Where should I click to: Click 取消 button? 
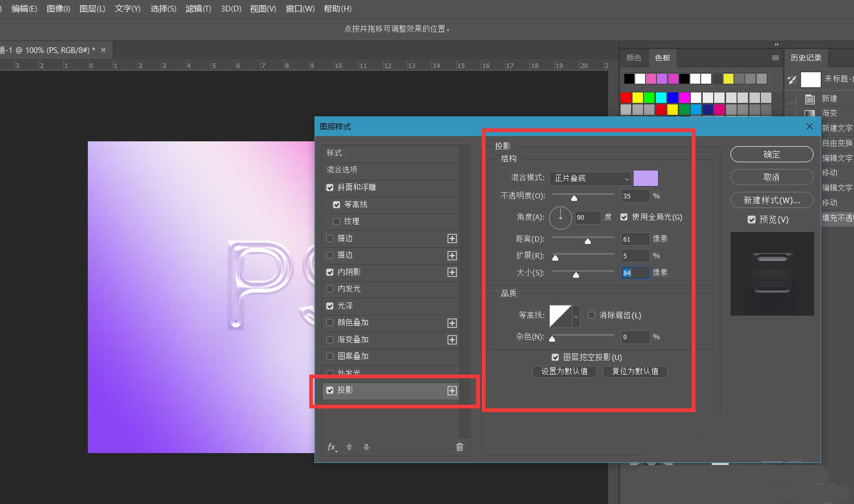pyautogui.click(x=771, y=177)
